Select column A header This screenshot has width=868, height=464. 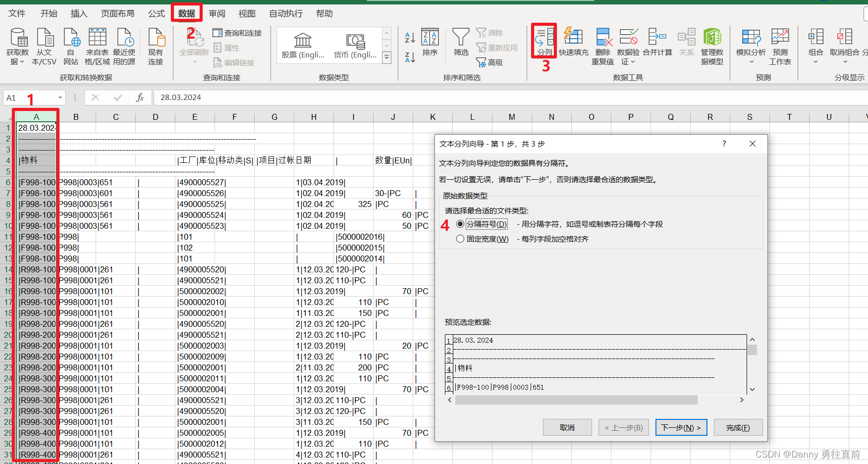tap(36, 117)
